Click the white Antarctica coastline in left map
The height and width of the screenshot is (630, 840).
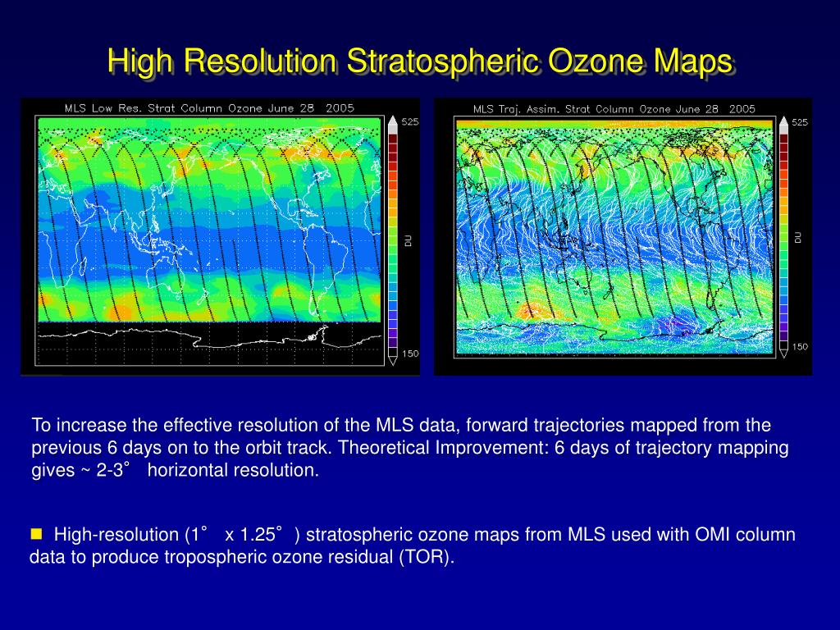point(209,337)
